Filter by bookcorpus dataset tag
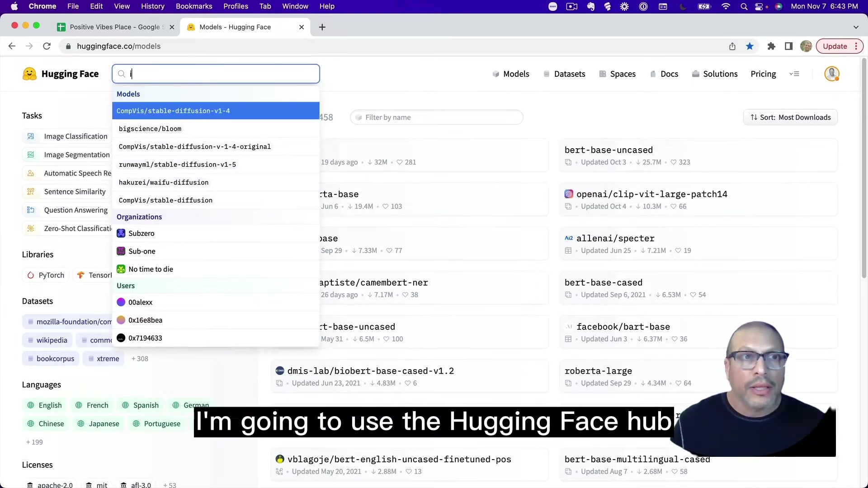The image size is (868, 488). point(51,359)
